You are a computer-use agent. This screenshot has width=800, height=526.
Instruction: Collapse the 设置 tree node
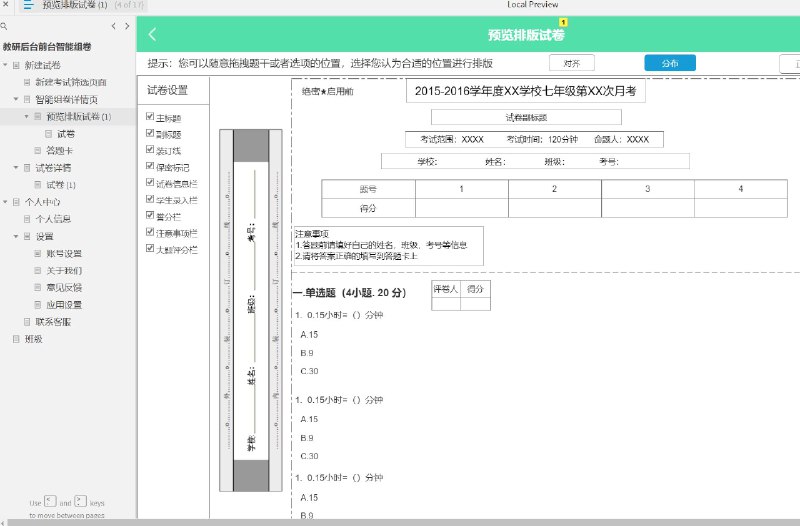16,236
